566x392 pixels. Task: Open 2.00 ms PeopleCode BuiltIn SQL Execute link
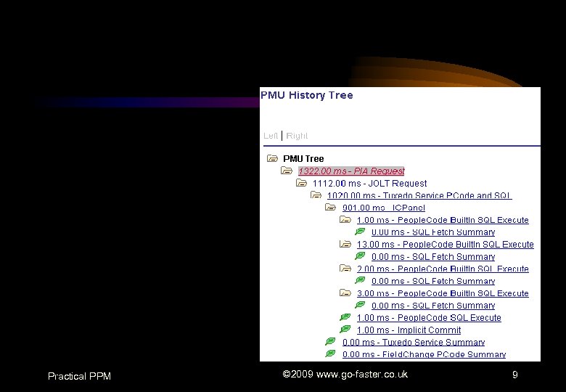[x=443, y=269]
